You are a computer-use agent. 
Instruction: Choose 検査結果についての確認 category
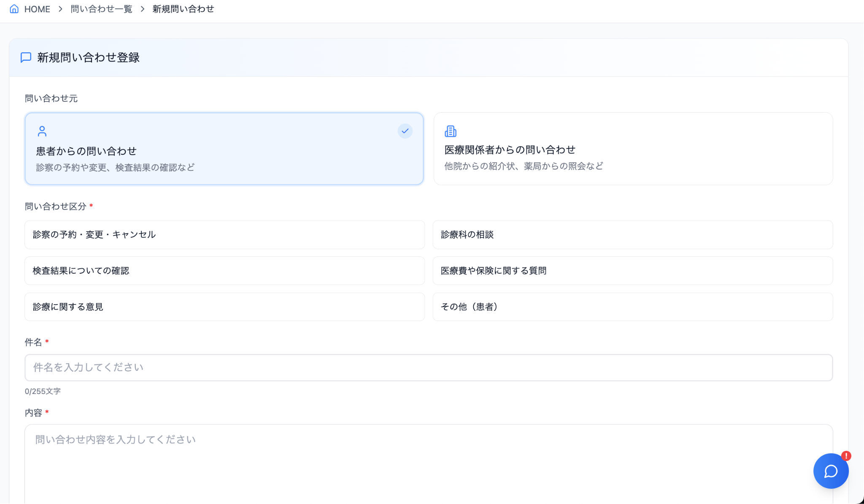(x=224, y=271)
